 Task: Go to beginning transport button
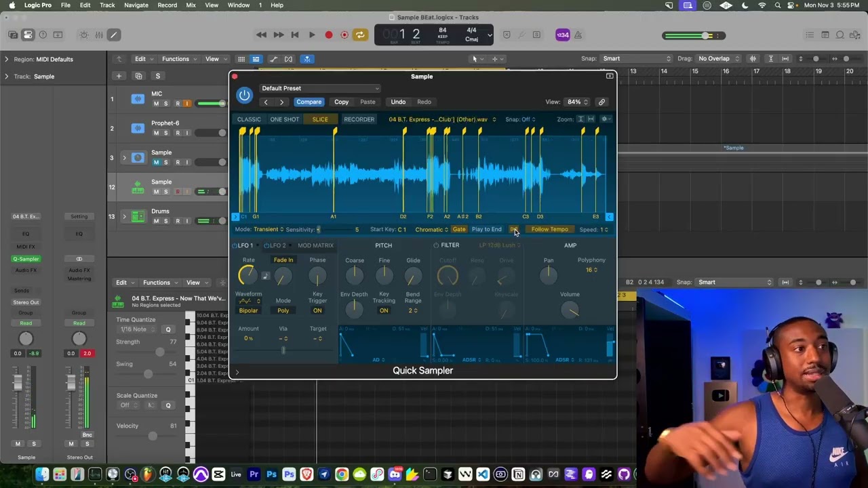pos(295,35)
